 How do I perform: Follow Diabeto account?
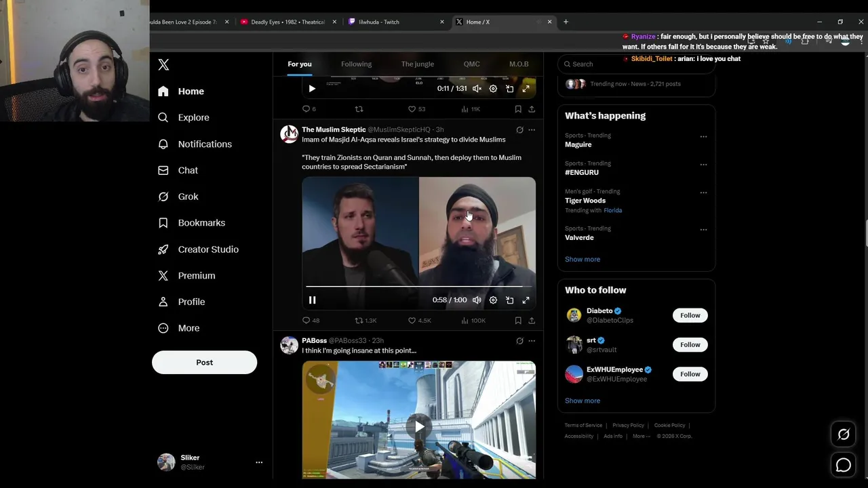click(690, 315)
